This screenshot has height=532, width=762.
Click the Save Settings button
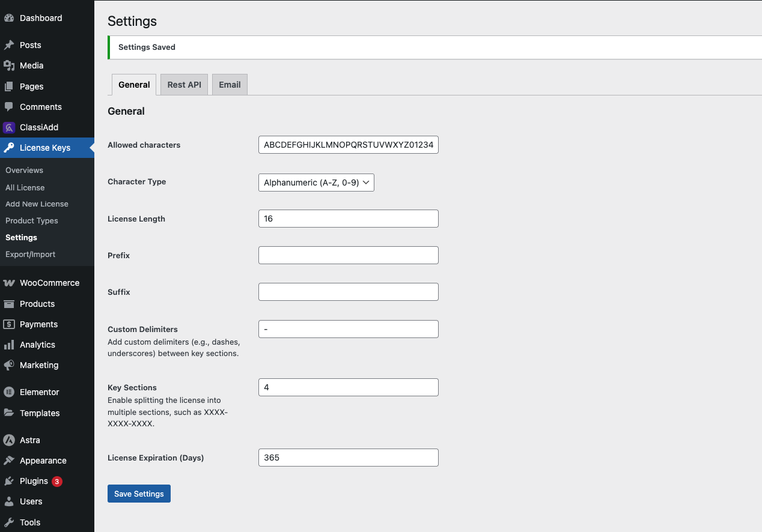[x=139, y=493]
